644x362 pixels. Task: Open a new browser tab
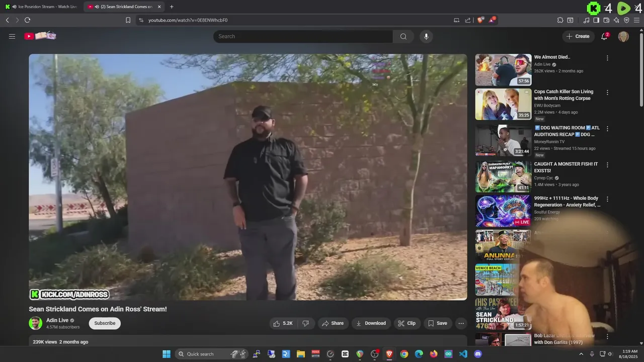(x=172, y=7)
